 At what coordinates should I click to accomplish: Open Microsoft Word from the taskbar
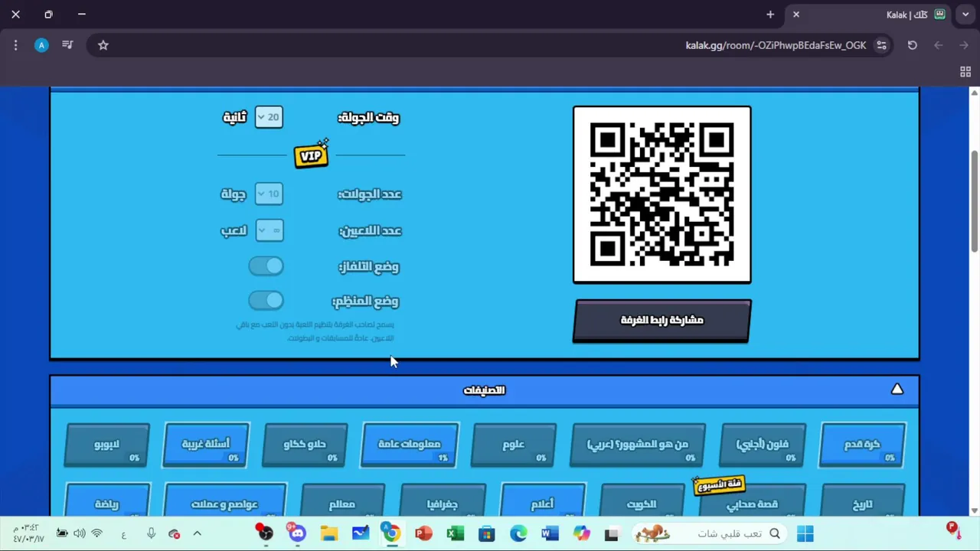[550, 533]
